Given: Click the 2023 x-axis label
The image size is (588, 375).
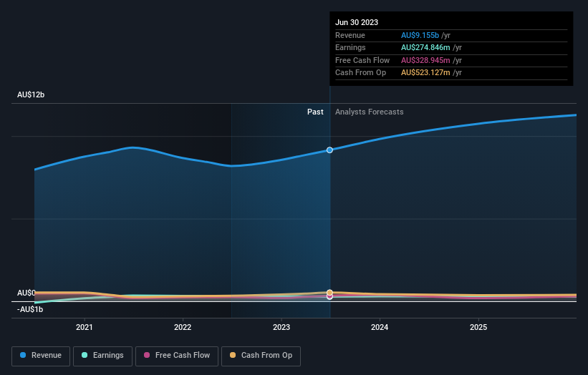Looking at the screenshot, I should pyautogui.click(x=281, y=327).
